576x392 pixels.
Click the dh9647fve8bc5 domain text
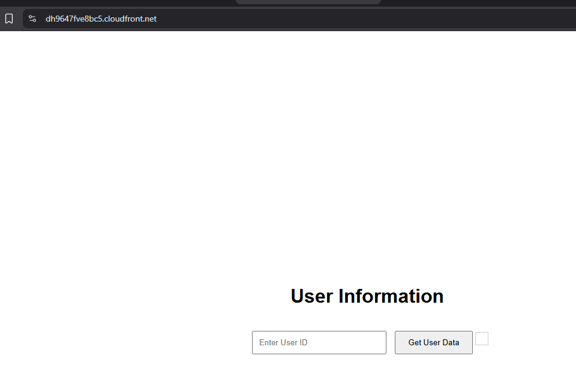72,19
